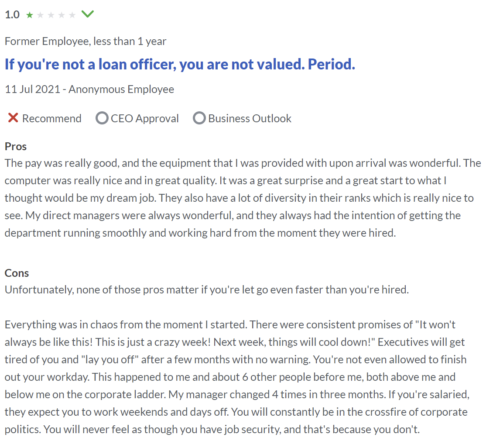
Task: Click the third gray rating star
Action: coord(51,15)
